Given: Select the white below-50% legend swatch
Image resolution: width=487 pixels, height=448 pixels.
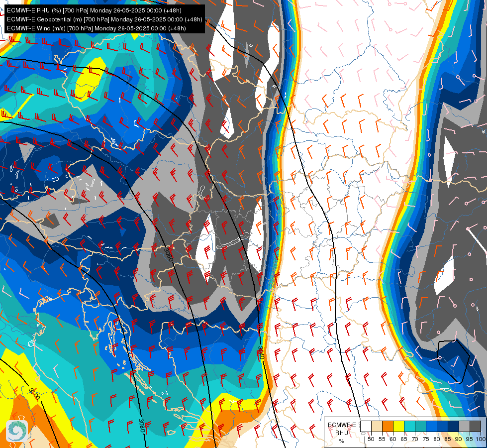Looking at the screenshot, I should tap(366, 426).
